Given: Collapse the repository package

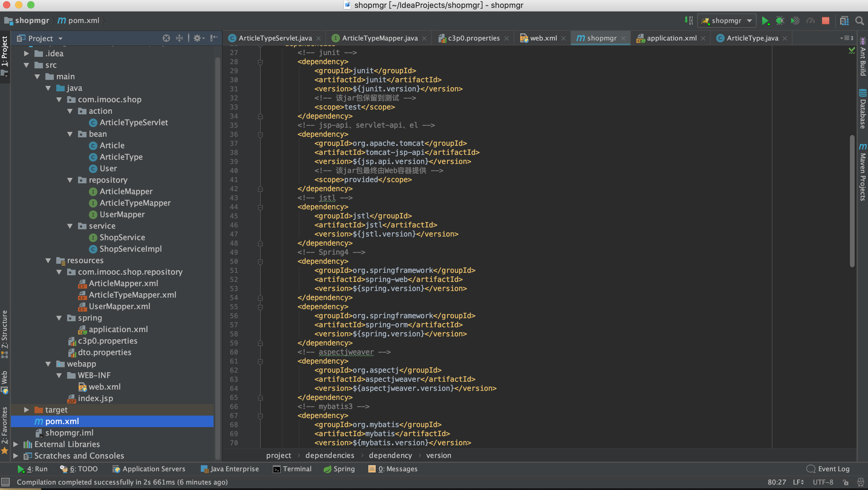Looking at the screenshot, I should pos(70,180).
